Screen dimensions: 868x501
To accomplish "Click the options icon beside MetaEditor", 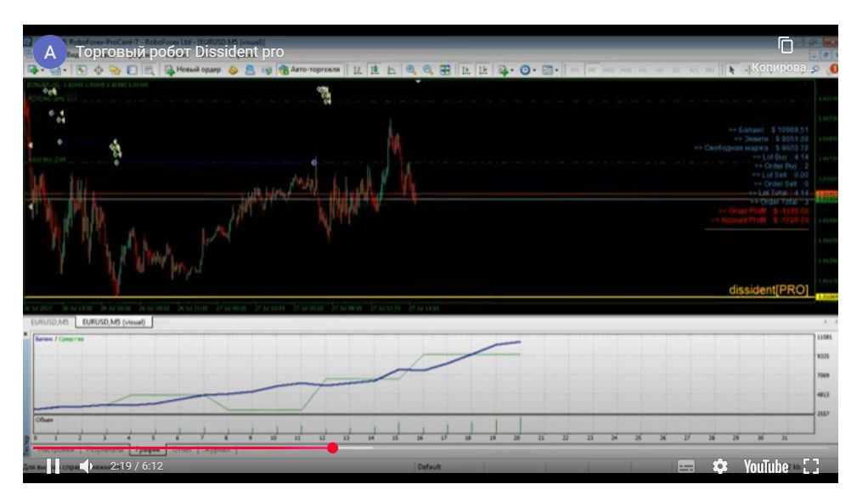I will (x=251, y=70).
